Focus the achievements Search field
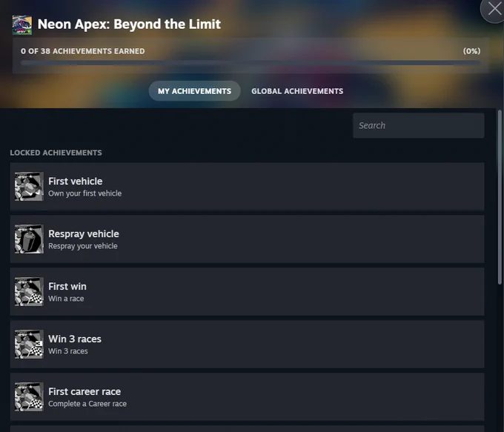Viewport: 504px width, 432px height. tap(419, 125)
